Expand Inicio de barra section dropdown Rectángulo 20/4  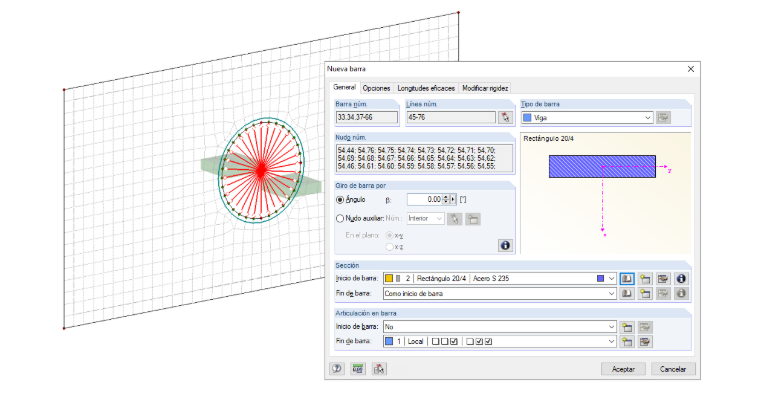pyautogui.click(x=611, y=279)
